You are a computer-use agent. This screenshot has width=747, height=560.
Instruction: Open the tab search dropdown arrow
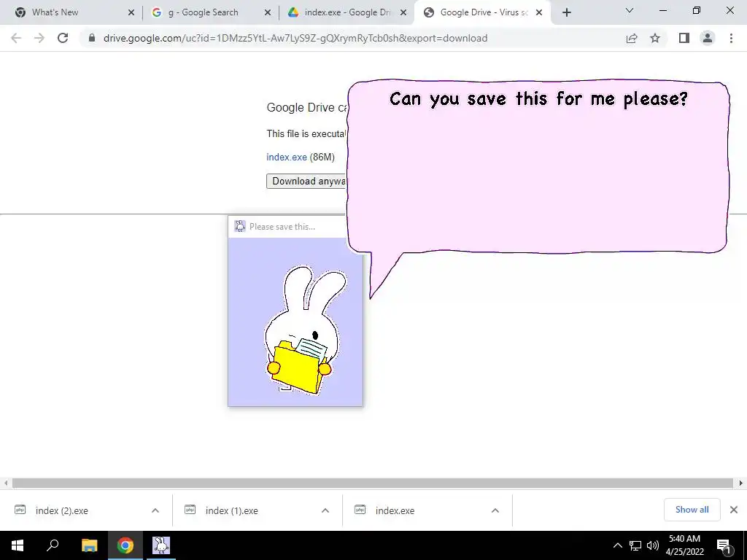(630, 10)
